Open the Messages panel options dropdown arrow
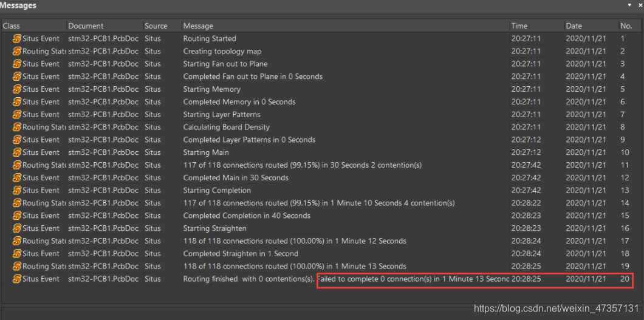 pos(629,5)
